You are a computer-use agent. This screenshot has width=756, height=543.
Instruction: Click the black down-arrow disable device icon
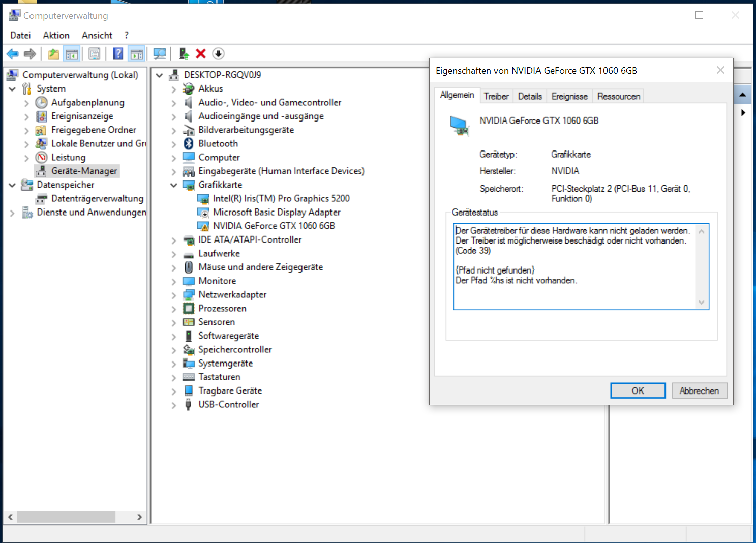218,54
